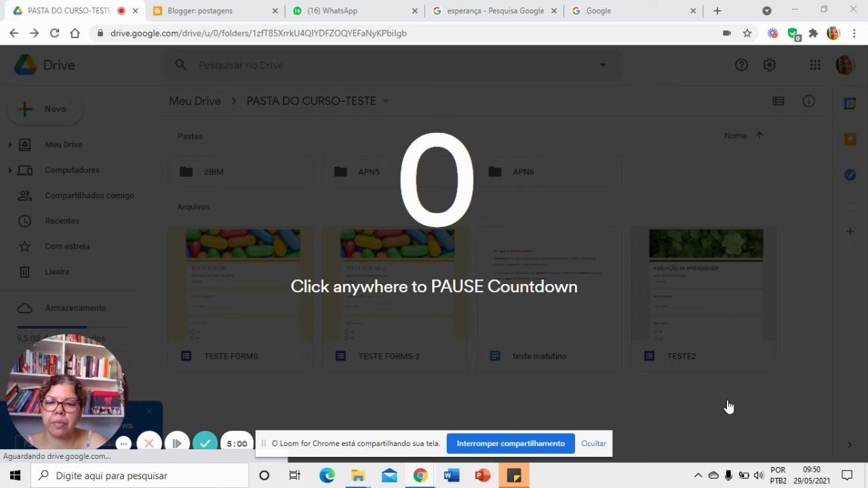Navigate back in Chrome
This screenshot has height=488, width=868.
coord(14,33)
